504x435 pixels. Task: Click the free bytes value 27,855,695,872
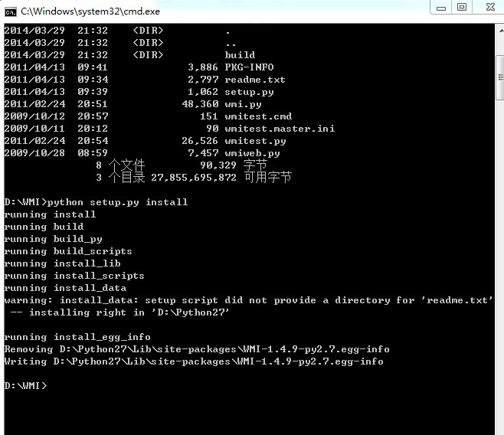pos(194,178)
